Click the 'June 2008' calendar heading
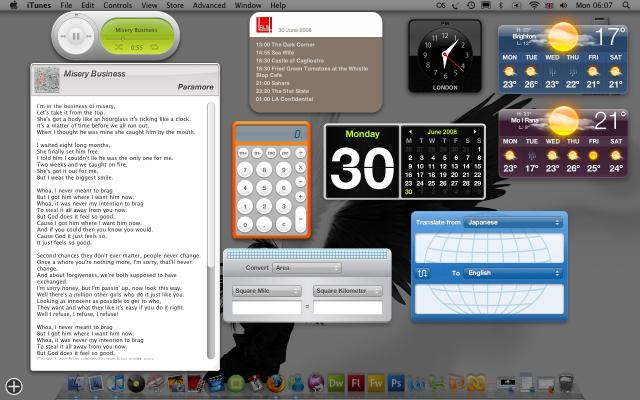Image resolution: width=640 pixels, height=400 pixels. click(442, 132)
